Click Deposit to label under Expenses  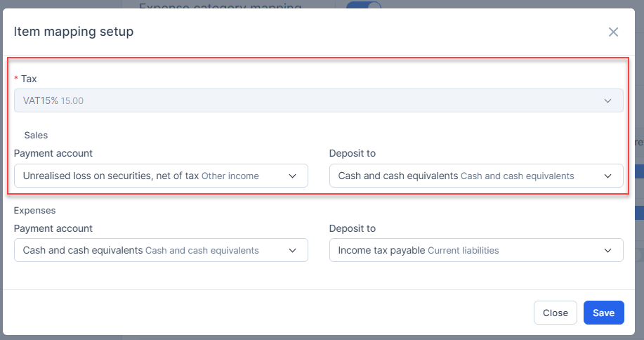[x=352, y=228]
